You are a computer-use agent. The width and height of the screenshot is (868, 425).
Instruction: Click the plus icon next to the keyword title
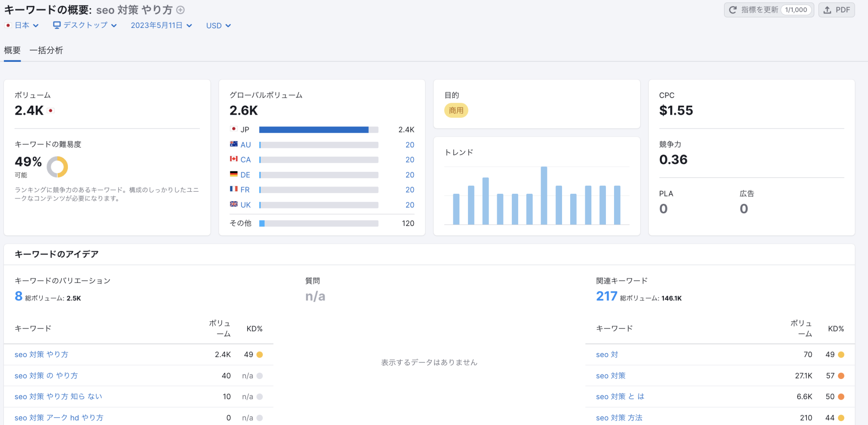tap(180, 10)
